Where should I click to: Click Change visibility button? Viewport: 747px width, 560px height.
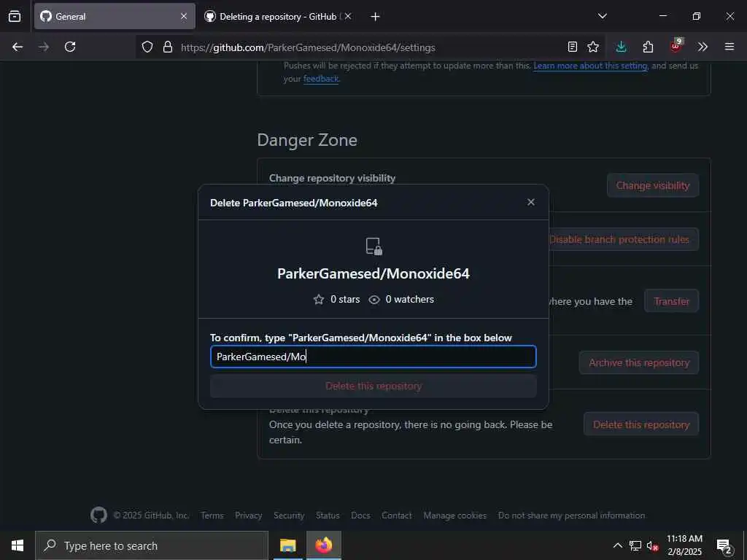pos(653,185)
